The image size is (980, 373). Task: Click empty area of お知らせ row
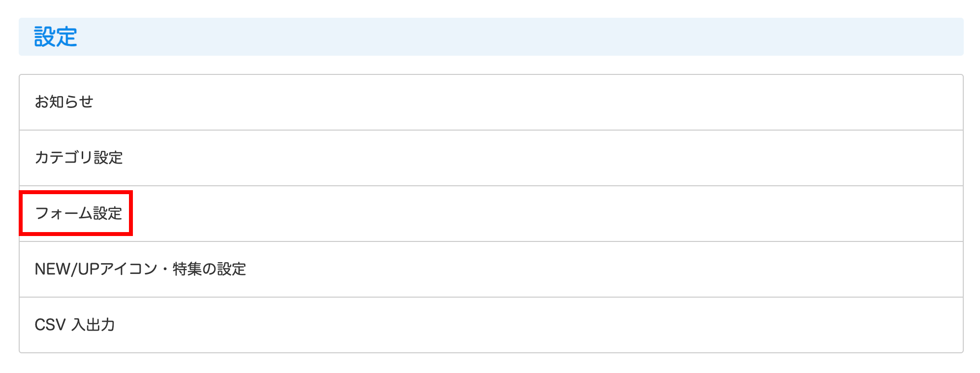tap(492, 102)
